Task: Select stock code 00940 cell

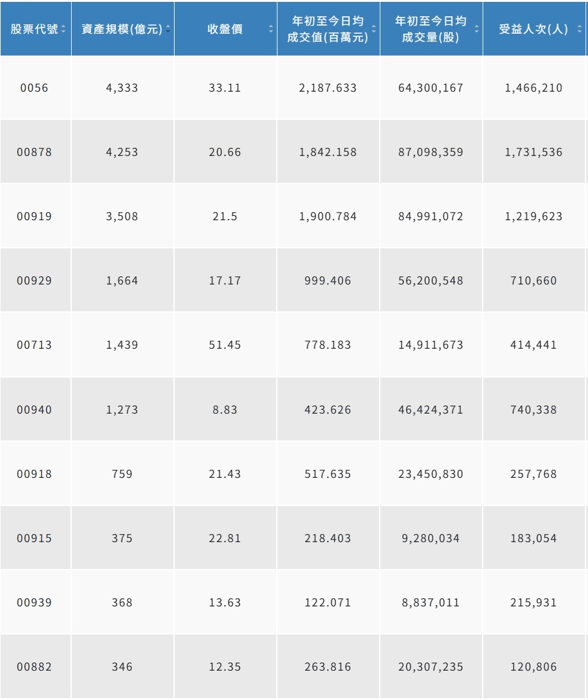Action: (x=36, y=409)
